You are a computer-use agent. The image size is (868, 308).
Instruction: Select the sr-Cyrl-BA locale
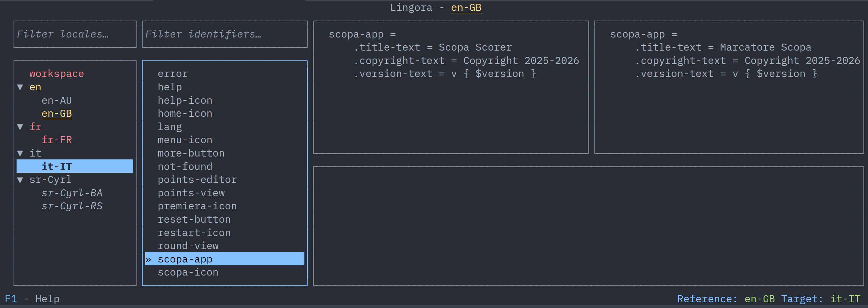[x=72, y=193]
